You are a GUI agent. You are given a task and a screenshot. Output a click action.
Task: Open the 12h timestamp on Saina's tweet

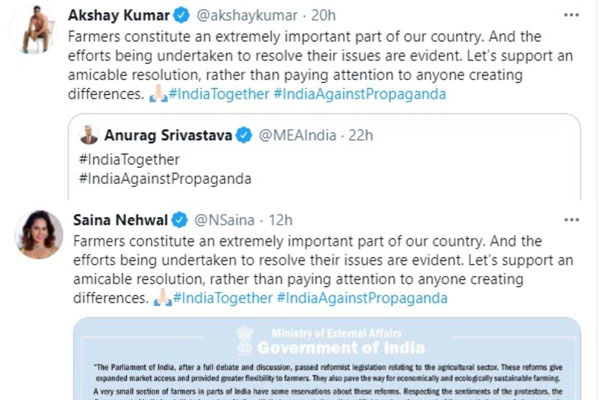280,220
